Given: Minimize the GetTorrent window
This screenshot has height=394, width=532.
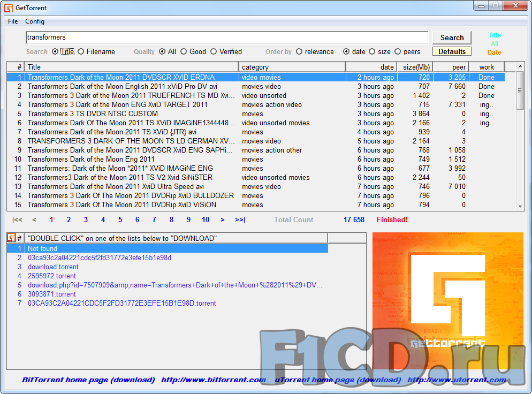Looking at the screenshot, I should click(481, 6).
